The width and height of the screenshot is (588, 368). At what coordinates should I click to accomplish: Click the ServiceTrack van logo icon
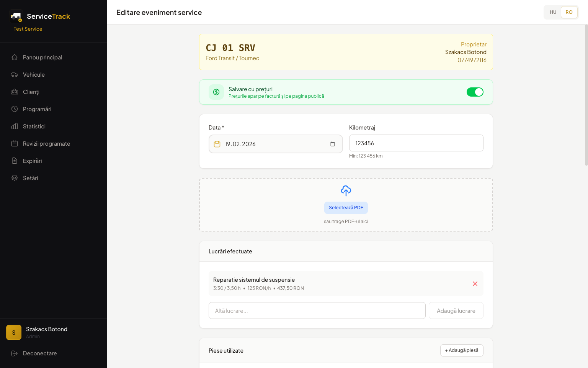[x=16, y=16]
